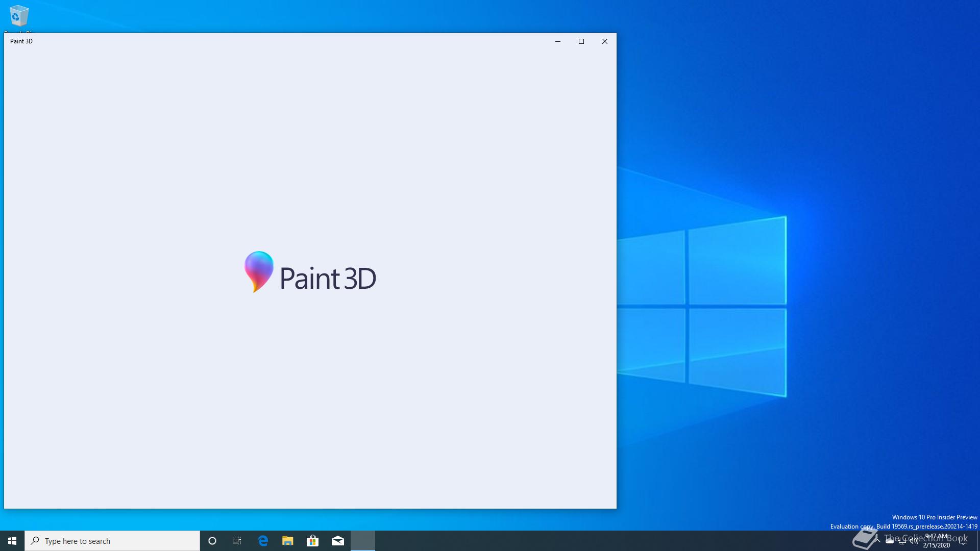Click the volume speaker tray icon

pos(914,541)
